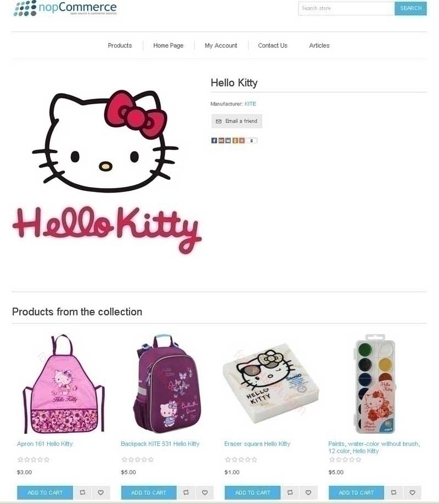
Task: Go to My Account menu
Action: coord(221,46)
